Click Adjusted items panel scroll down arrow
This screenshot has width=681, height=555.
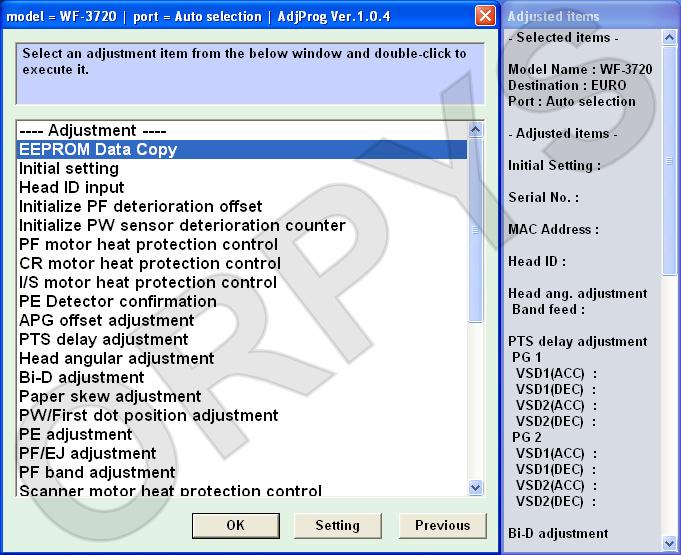[x=669, y=543]
